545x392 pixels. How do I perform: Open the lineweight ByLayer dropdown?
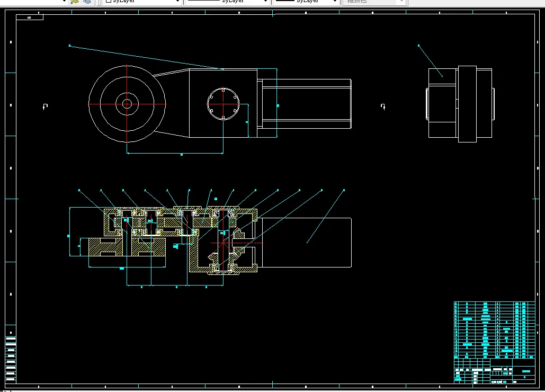[x=307, y=2]
